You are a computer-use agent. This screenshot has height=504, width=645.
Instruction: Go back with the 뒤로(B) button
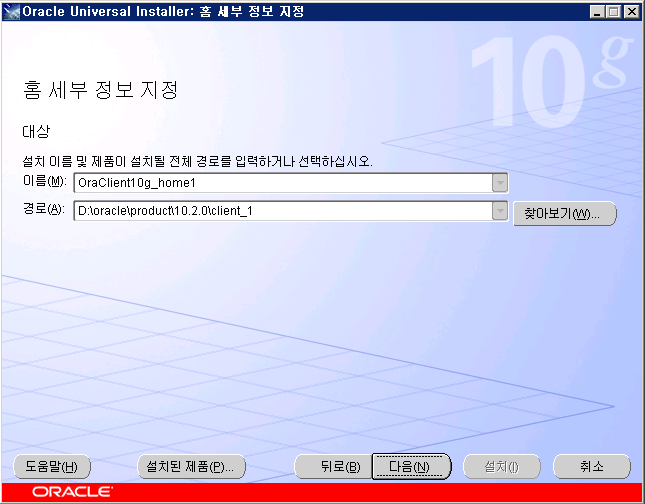(x=334, y=467)
